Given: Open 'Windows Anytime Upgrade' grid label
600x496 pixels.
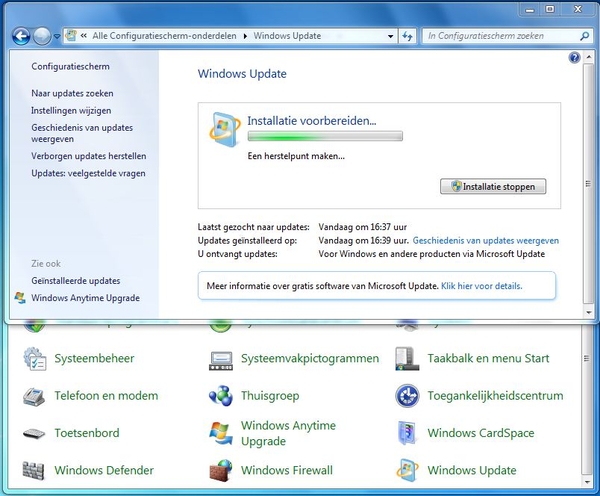Looking at the screenshot, I should point(288,433).
